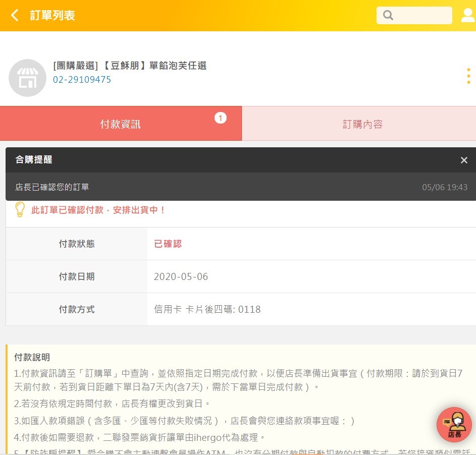The image size is (476, 455).
Task: Click the 付款日期 label cell
Action: tap(77, 276)
